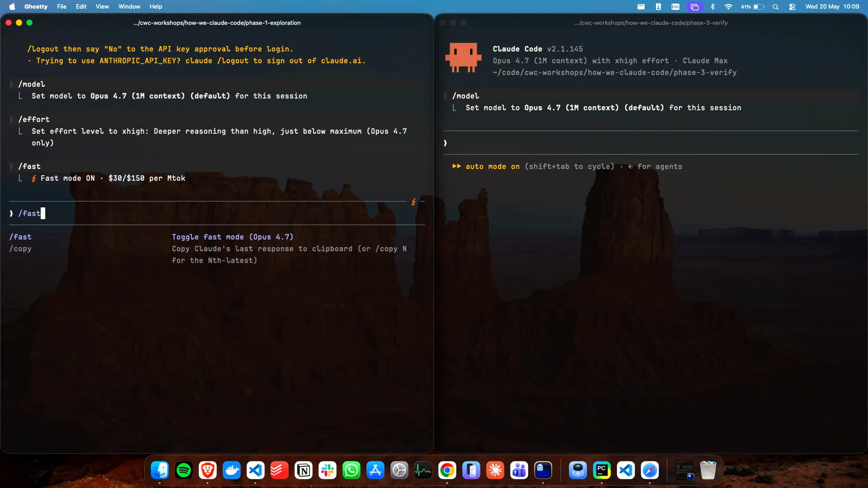Open the Claude app Dock icon
This screenshot has height=488, width=868.
click(495, 470)
